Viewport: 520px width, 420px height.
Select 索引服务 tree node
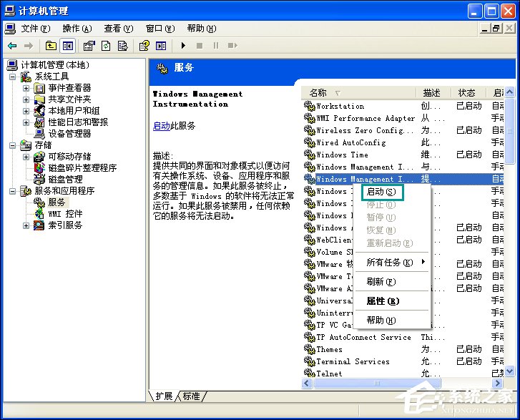pos(65,225)
